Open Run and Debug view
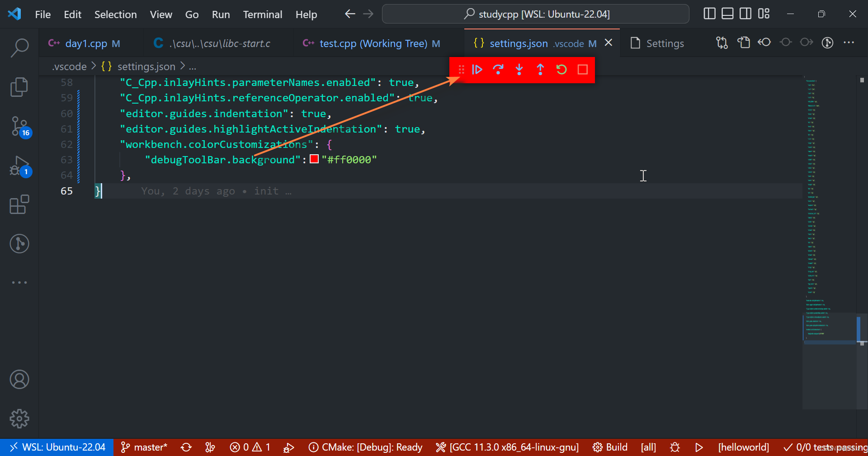 19,166
